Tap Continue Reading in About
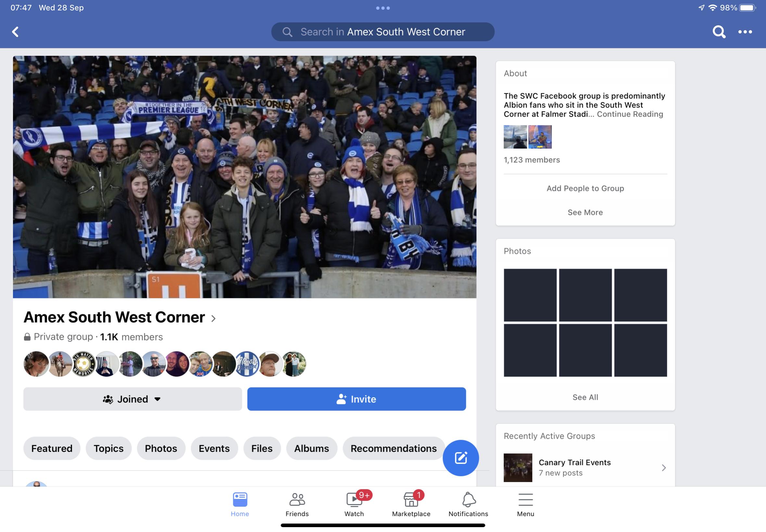The image size is (766, 532). pos(630,114)
